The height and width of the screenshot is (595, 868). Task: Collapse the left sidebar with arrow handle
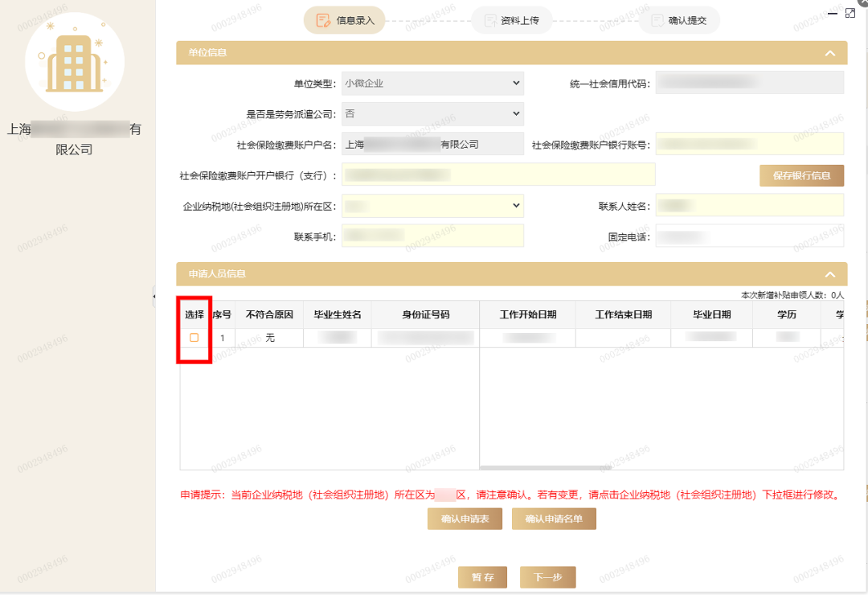[154, 297]
